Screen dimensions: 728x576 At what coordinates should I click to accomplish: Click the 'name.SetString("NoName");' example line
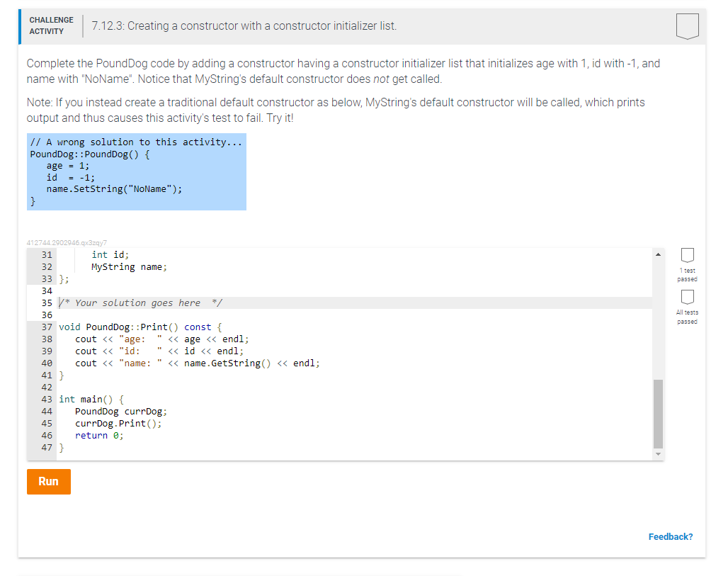pos(114,189)
